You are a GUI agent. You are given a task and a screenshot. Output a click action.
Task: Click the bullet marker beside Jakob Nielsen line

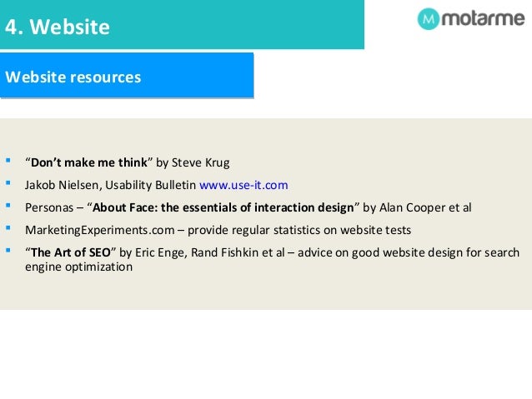[8, 183]
